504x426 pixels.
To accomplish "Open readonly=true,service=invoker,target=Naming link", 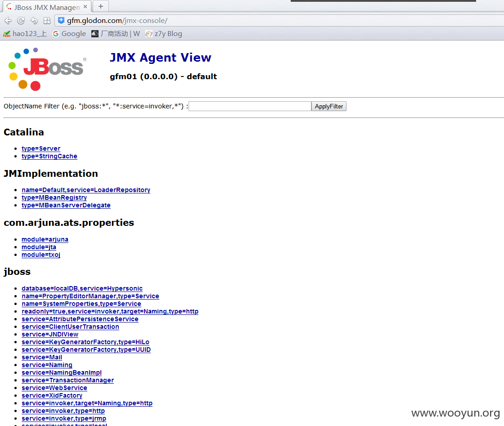I will tap(110, 312).
